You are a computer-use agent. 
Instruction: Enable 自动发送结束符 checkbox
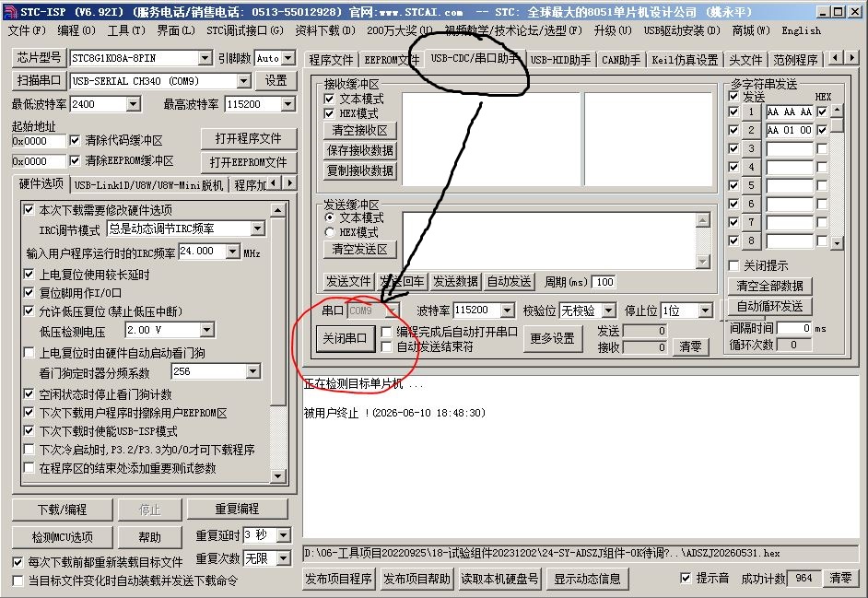pos(386,347)
